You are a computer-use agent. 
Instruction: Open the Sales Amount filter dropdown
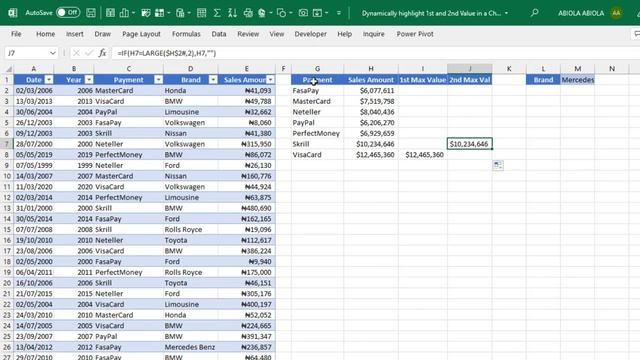[x=270, y=80]
